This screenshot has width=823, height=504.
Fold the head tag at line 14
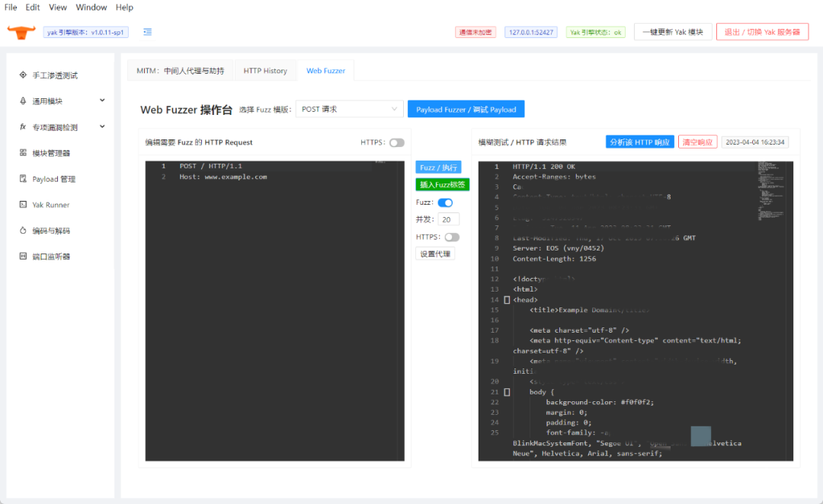coord(507,300)
